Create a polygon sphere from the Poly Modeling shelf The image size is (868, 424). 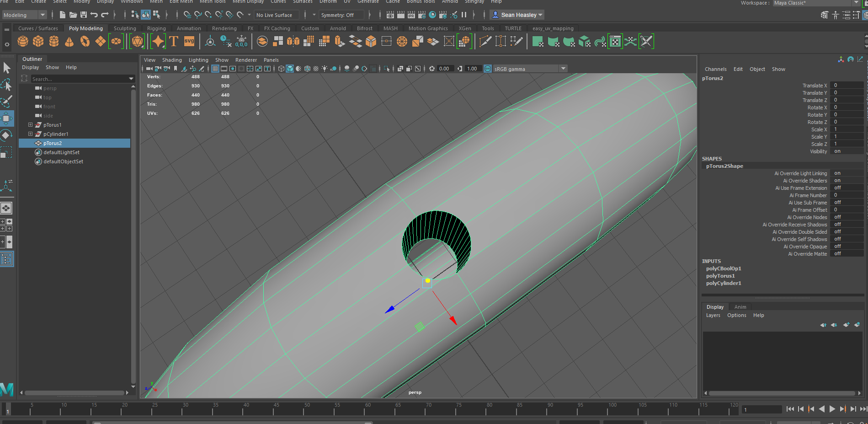pyautogui.click(x=22, y=41)
